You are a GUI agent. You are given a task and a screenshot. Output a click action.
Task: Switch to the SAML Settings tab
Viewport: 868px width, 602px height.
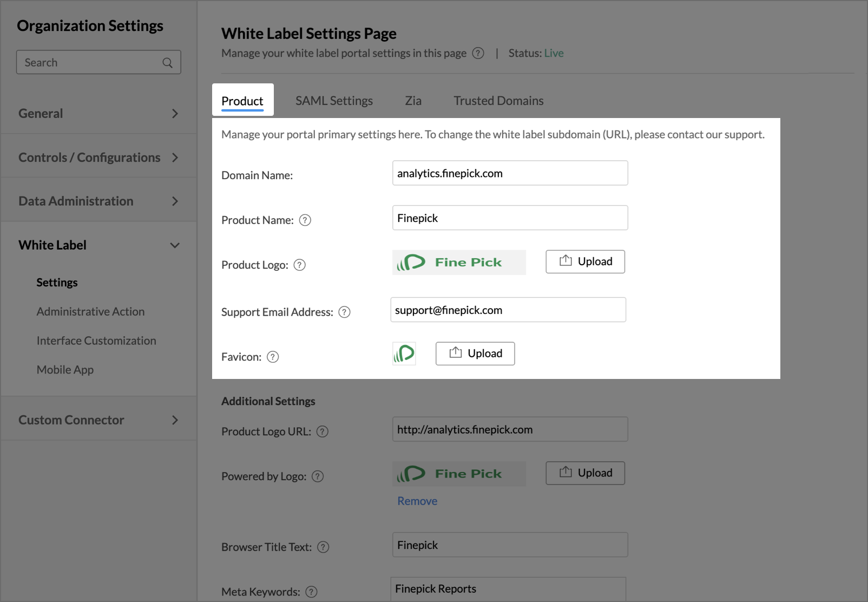334,101
